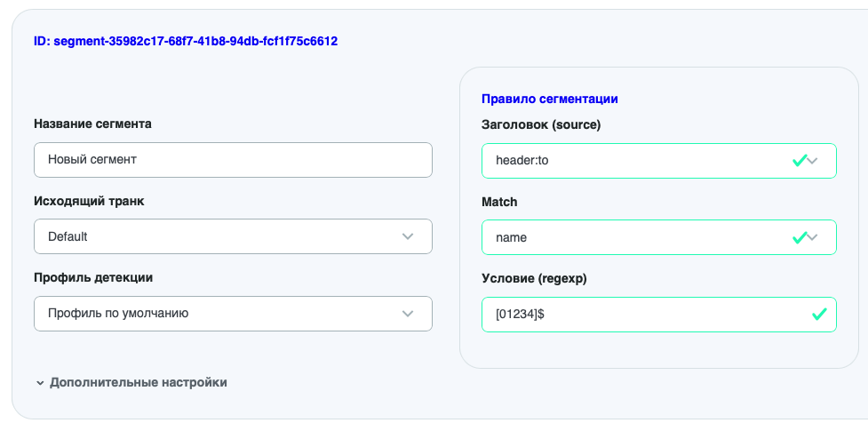Click the green checkmark in regexp field
Screen dimensions: 868x423
[819, 315]
